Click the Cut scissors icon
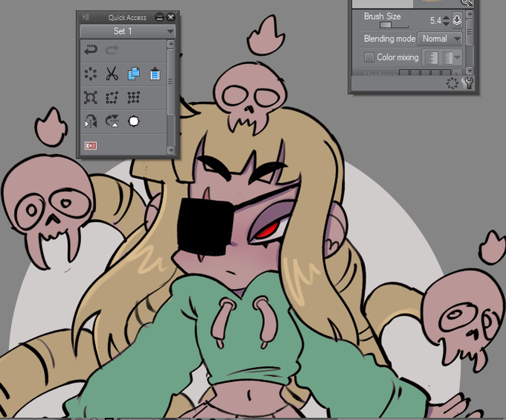This screenshot has height=420, width=506. click(112, 74)
